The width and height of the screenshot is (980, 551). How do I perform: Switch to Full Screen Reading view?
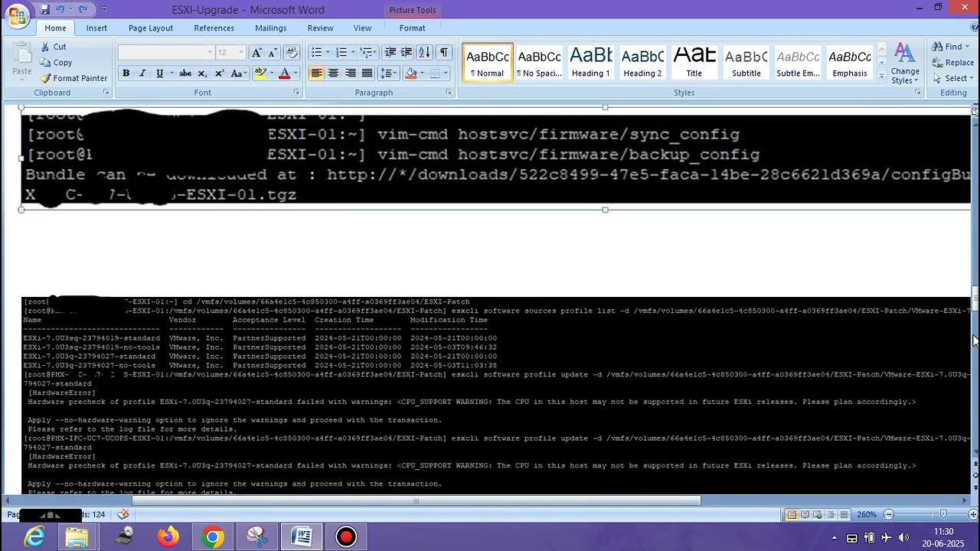[x=804, y=515]
